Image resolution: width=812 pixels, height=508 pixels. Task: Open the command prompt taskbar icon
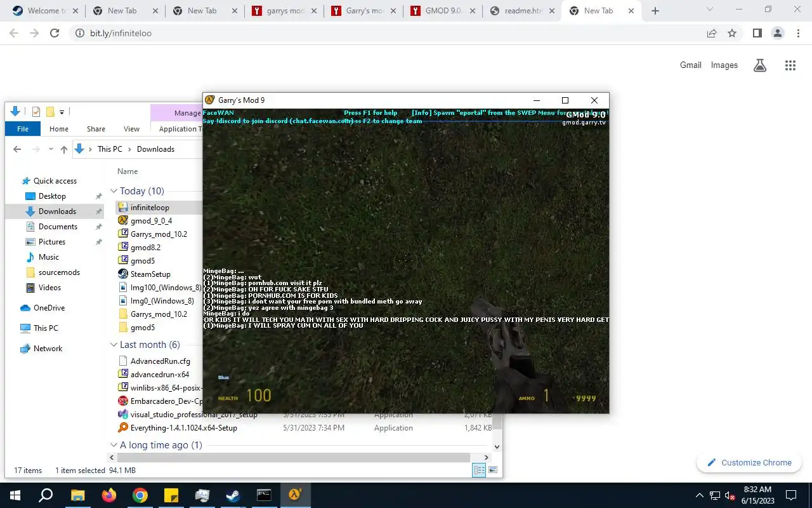(x=264, y=495)
